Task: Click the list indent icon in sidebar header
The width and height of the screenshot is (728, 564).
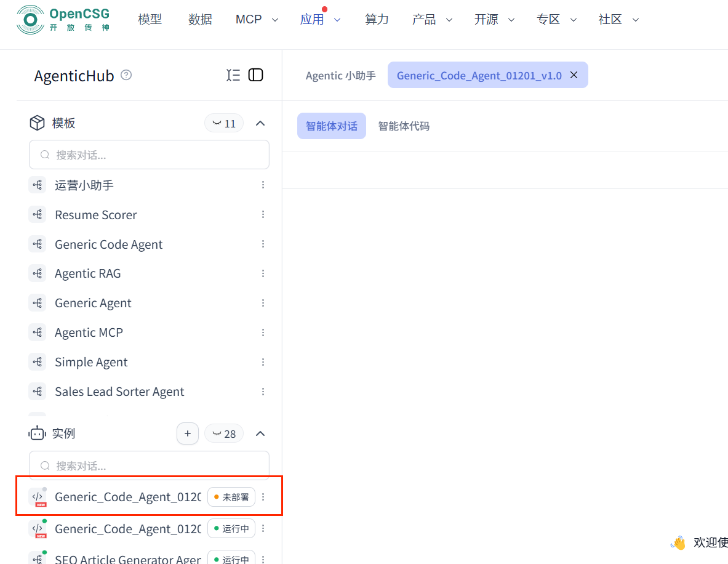Action: [233, 75]
